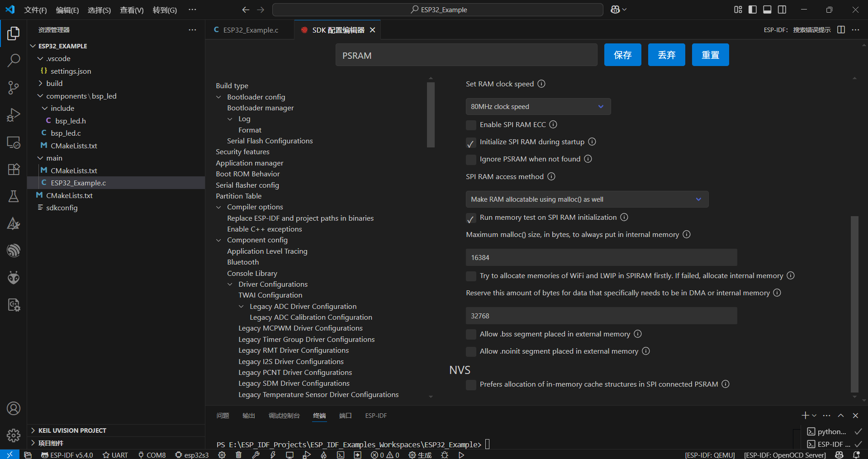Open the Remote Explorer view
Image resolution: width=868 pixels, height=459 pixels.
[x=14, y=142]
